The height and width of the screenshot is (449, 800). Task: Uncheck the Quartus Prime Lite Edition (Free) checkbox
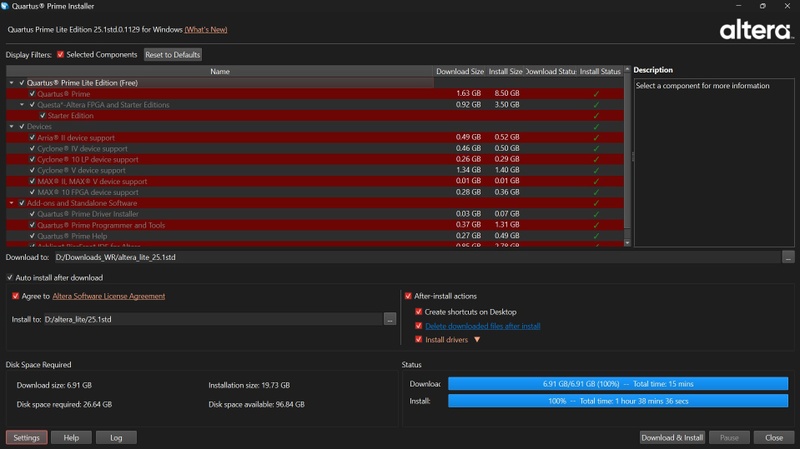[21, 83]
